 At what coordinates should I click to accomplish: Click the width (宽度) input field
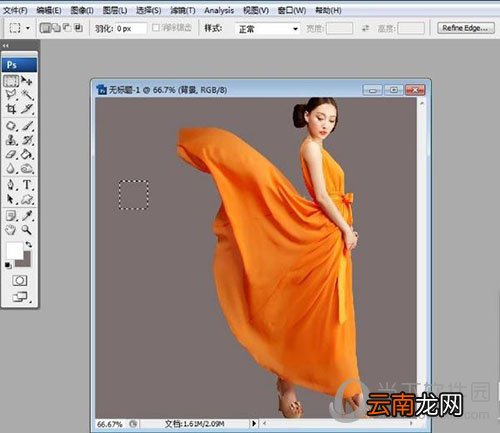339,28
